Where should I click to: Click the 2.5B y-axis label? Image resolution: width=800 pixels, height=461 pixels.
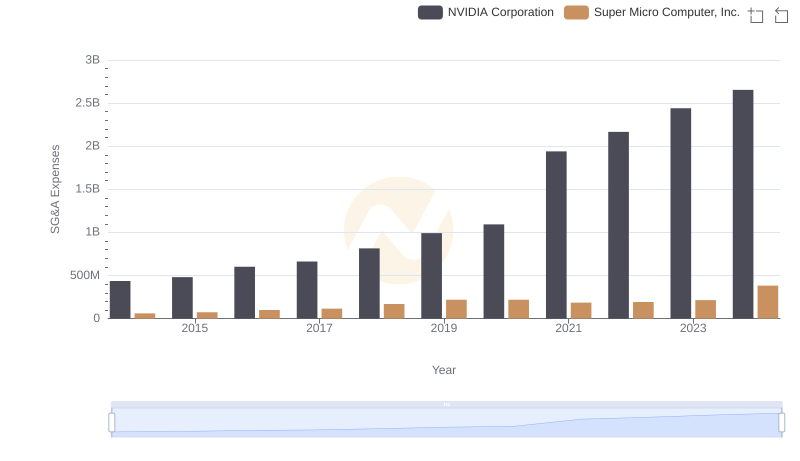[x=88, y=103]
